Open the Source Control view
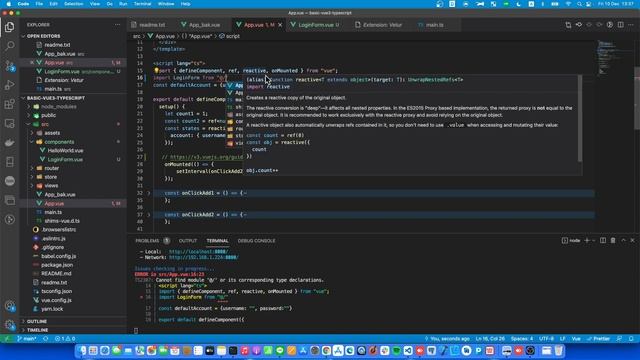This screenshot has width=640, height=360. tap(9, 65)
